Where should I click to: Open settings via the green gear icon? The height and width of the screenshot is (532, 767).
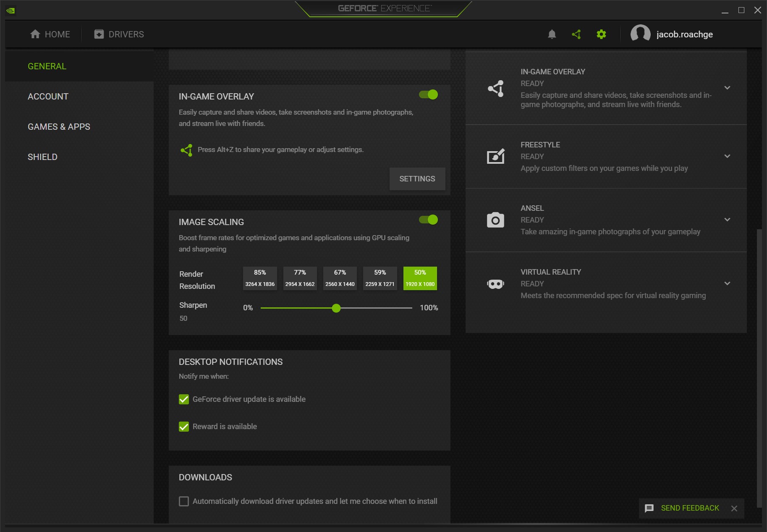[x=601, y=34]
